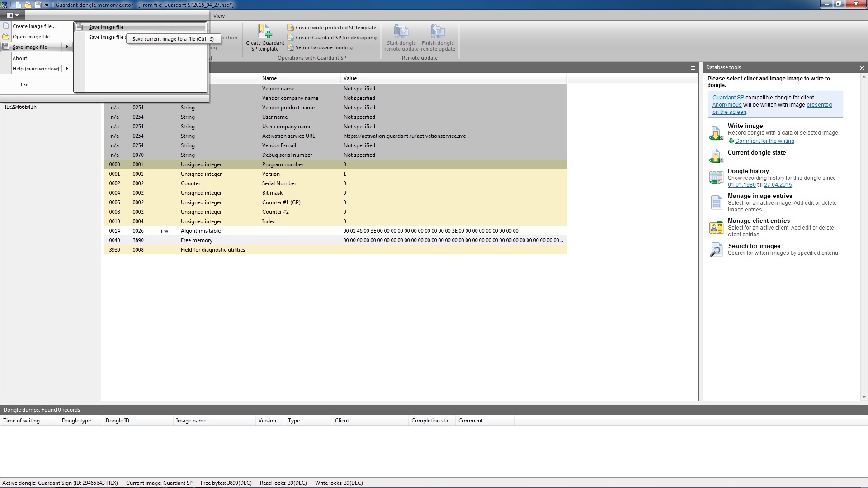Click Create Guardant SP for debugging
This screenshot has width=868, height=488.
click(x=335, y=38)
